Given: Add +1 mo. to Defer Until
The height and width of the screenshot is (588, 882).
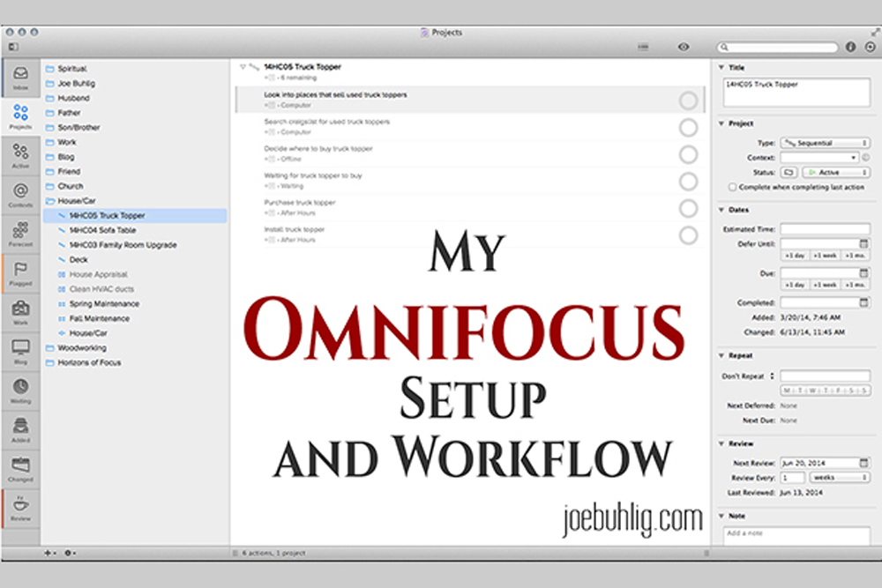Looking at the screenshot, I should tap(856, 256).
